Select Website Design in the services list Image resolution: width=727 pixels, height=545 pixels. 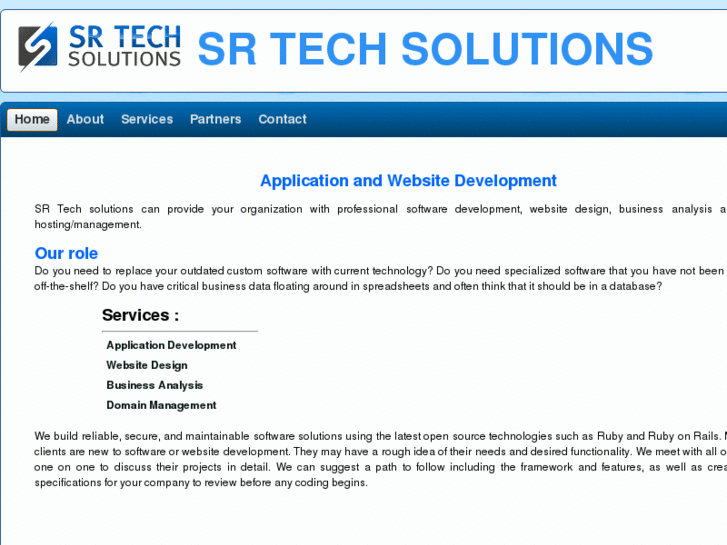point(147,365)
